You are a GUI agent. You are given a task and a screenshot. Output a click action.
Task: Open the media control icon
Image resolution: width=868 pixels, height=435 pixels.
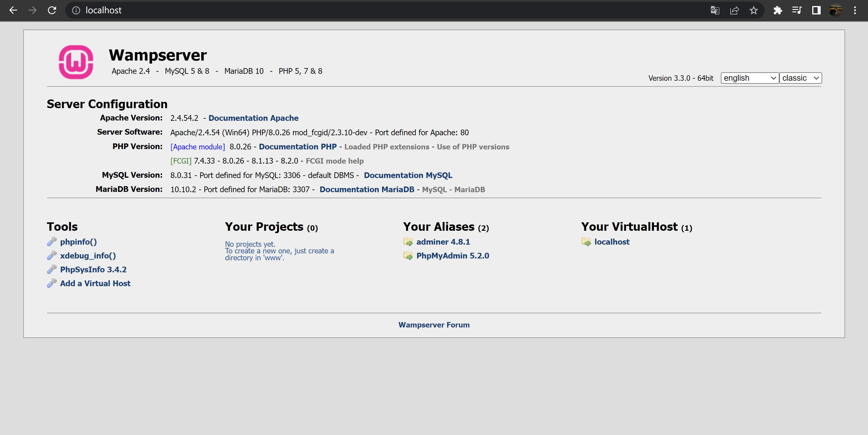(797, 11)
